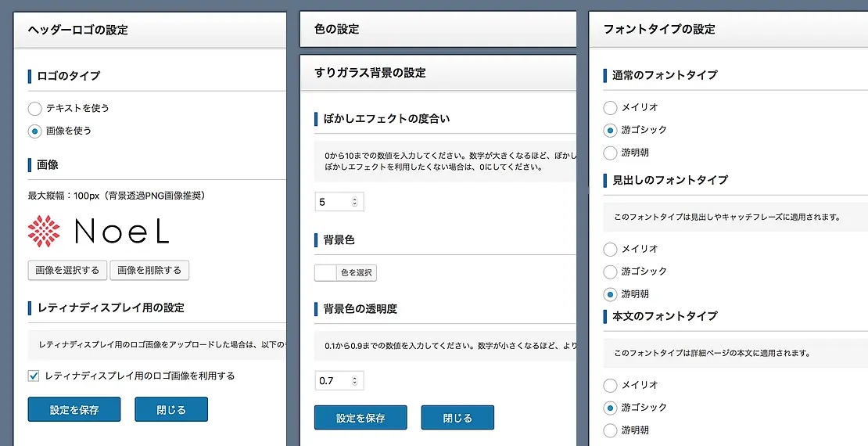This screenshot has width=868, height=446.
Task: Choose 游明朝 for the body text font
Action: (x=611, y=430)
